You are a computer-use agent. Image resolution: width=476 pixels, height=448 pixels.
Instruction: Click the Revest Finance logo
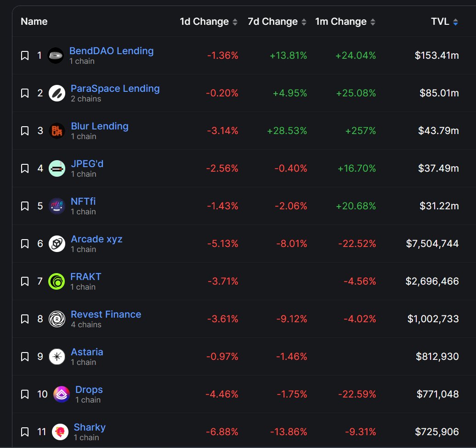pyautogui.click(x=57, y=319)
